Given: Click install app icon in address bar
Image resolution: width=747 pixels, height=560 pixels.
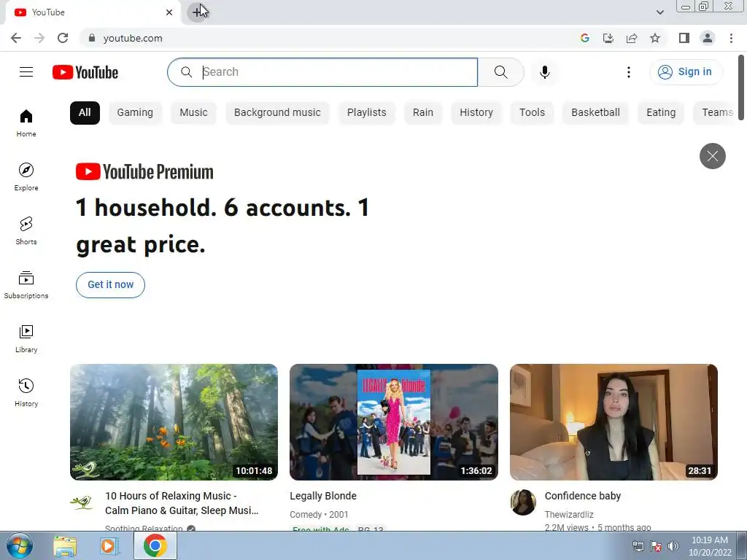Looking at the screenshot, I should 608,38.
